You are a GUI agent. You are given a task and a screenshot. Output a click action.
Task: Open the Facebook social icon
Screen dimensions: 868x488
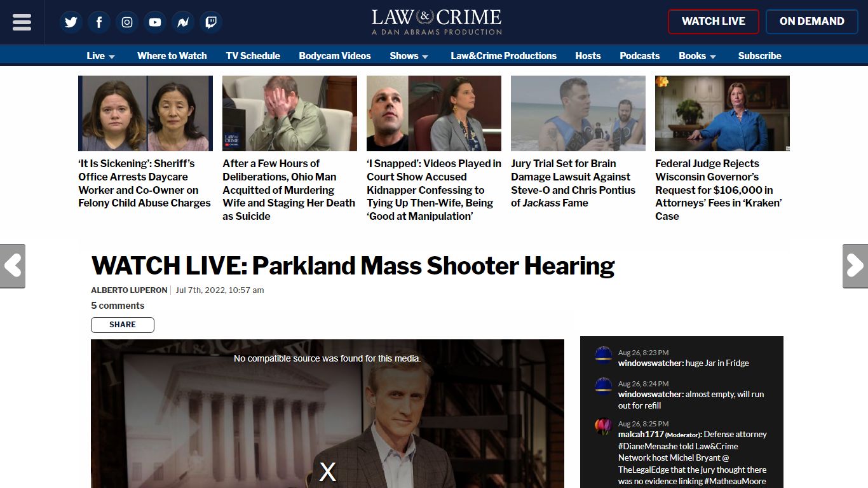pyautogui.click(x=99, y=22)
